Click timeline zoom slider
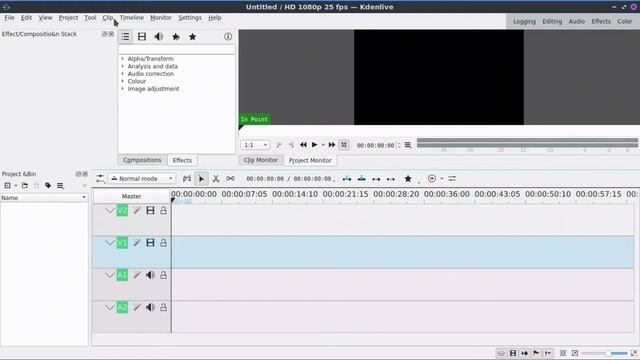The image size is (640, 360). tap(604, 353)
